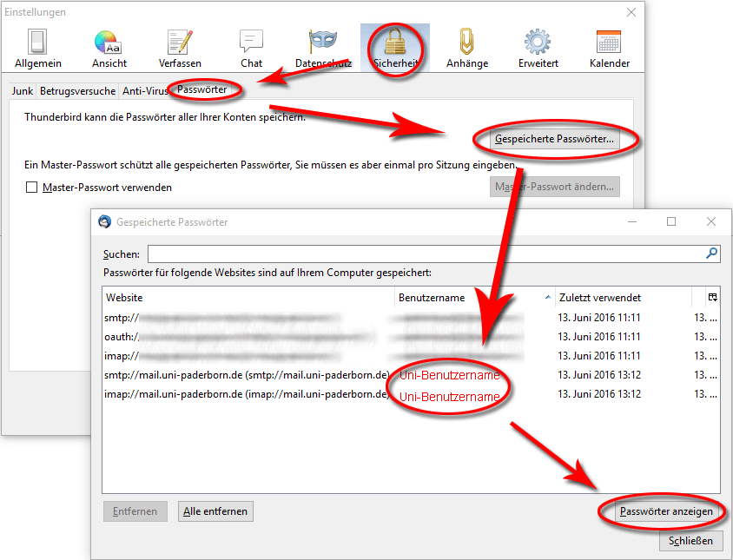
Task: Open the Kalender settings category
Action: (x=609, y=49)
